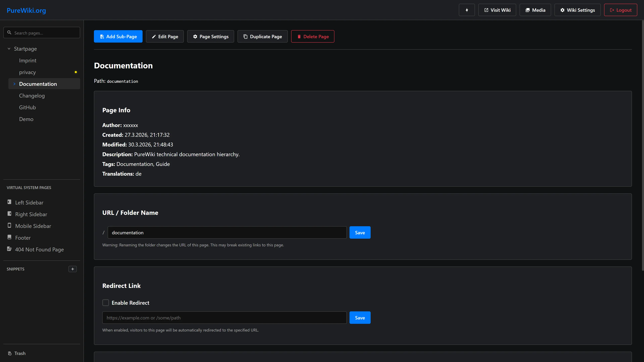Viewport: 644px width, 362px height.
Task: Select Demo page in tree
Action: [26, 119]
